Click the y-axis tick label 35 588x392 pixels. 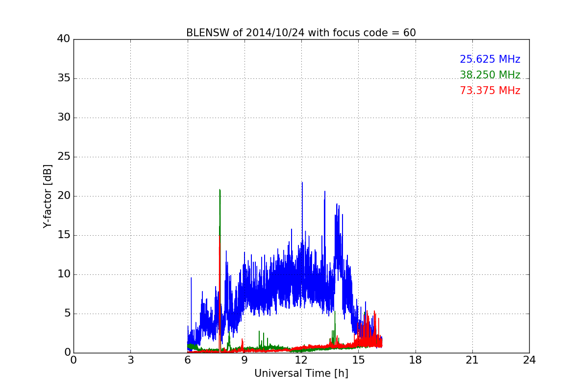click(x=64, y=78)
